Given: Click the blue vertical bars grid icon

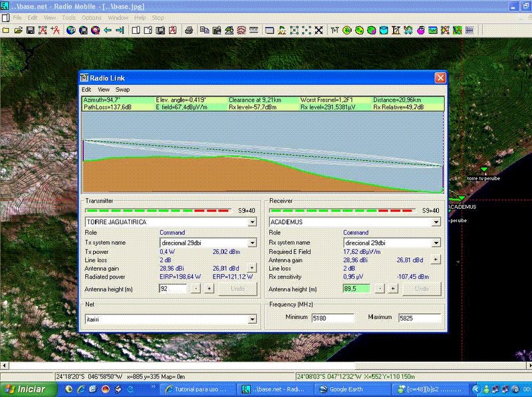Looking at the screenshot, I should tap(469, 31).
